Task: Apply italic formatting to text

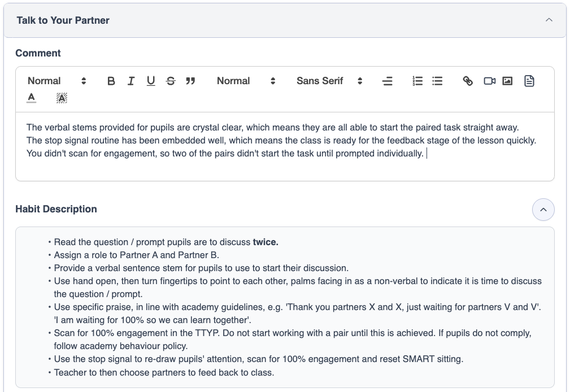Action: pyautogui.click(x=131, y=81)
